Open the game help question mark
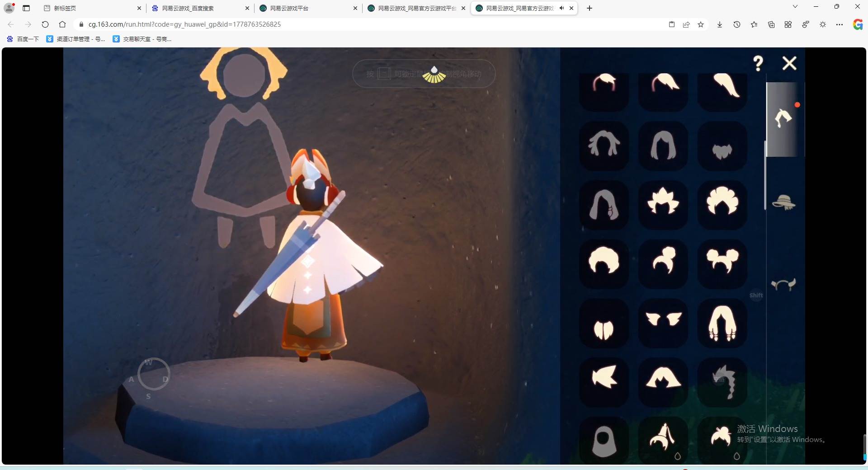 point(758,63)
